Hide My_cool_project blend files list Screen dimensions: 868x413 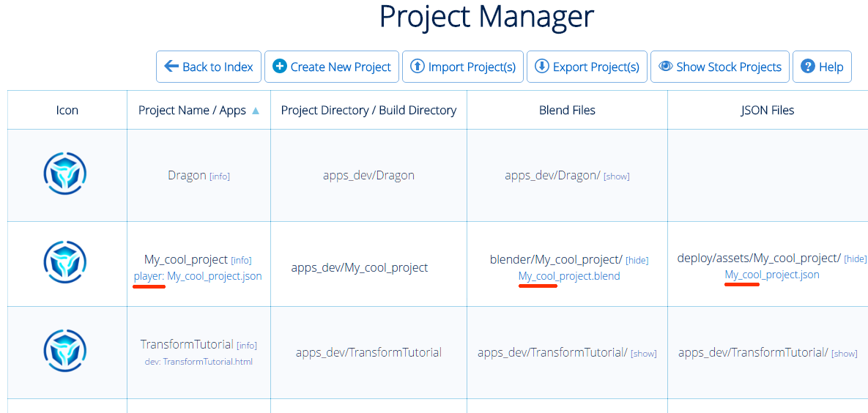(637, 261)
